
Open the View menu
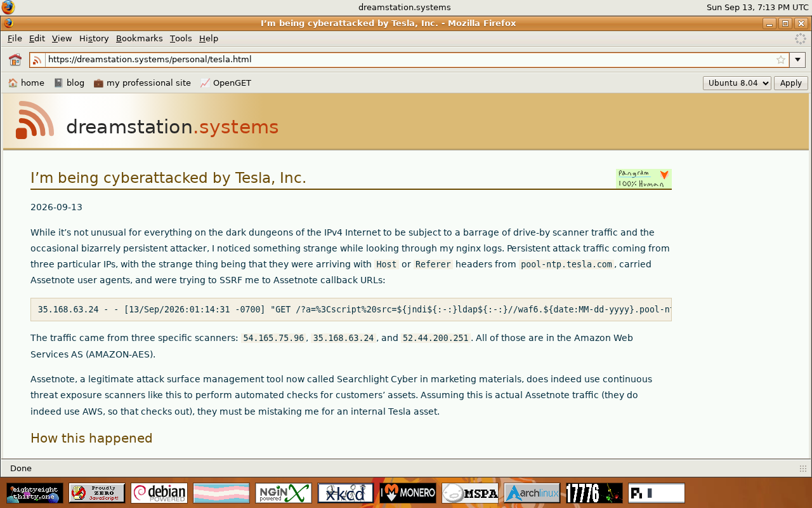coord(62,39)
